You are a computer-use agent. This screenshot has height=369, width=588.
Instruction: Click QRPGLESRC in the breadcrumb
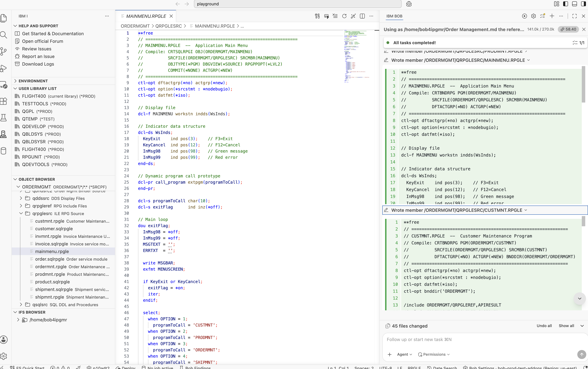point(169,26)
